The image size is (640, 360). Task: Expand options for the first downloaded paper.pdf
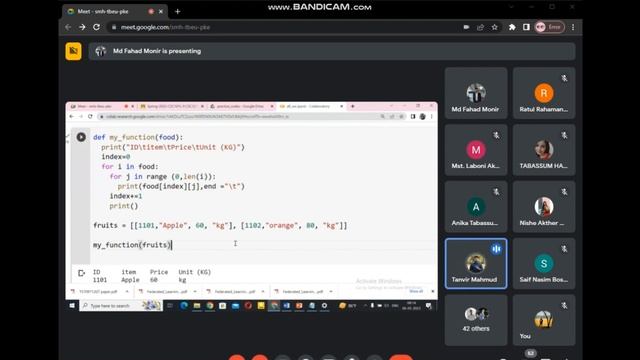[127, 291]
